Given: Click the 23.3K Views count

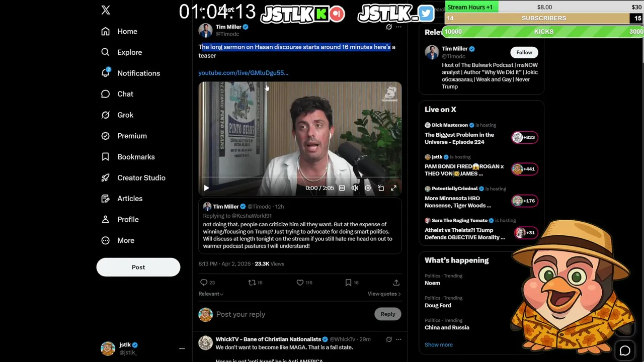Looking at the screenshot, I should pos(269,263).
